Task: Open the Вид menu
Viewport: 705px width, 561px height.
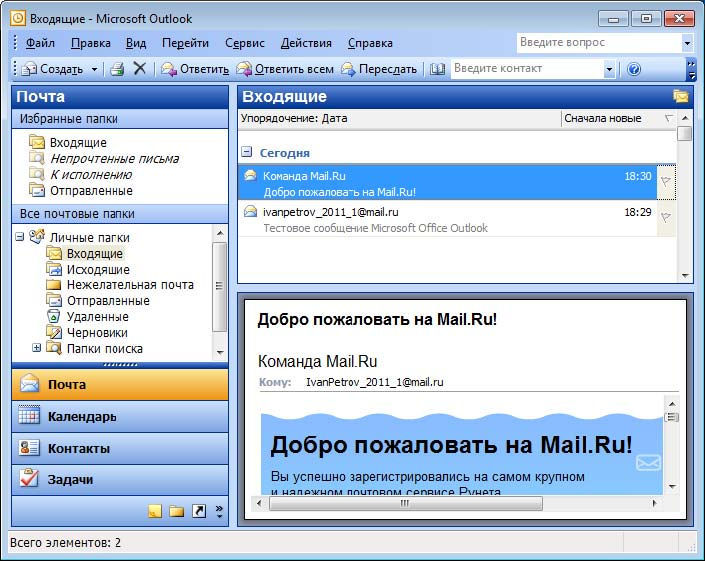Action: pyautogui.click(x=136, y=43)
